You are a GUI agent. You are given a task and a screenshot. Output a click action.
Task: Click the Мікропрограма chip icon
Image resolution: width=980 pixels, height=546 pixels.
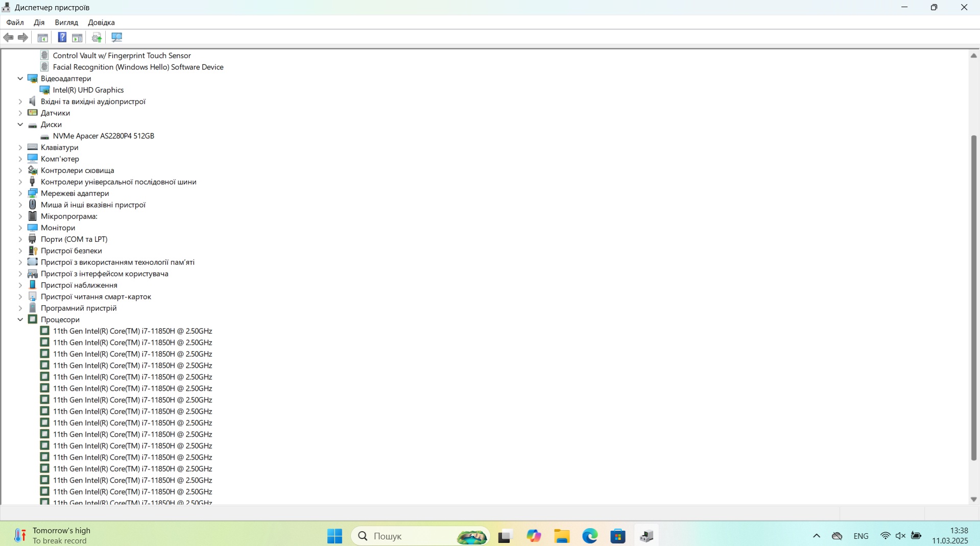pos(33,216)
